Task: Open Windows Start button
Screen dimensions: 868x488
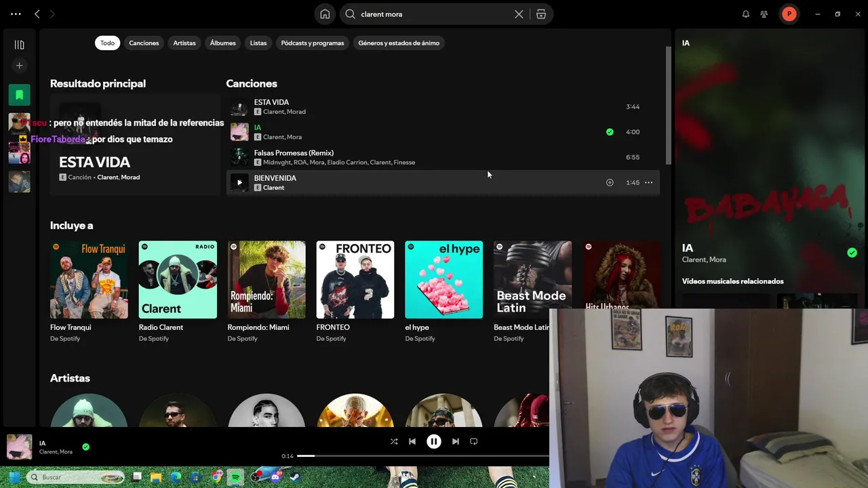Action: pyautogui.click(x=15, y=477)
